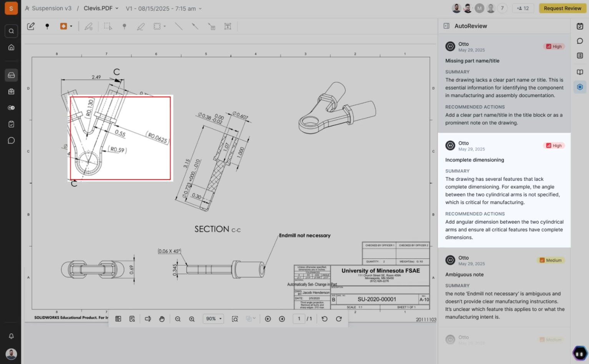Pick the arrow drawing tool

point(195,26)
